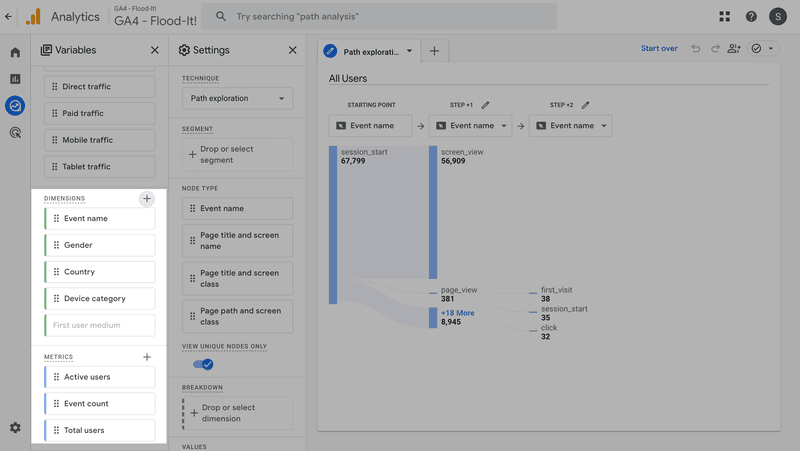Click the share exploration icon

pos(734,49)
